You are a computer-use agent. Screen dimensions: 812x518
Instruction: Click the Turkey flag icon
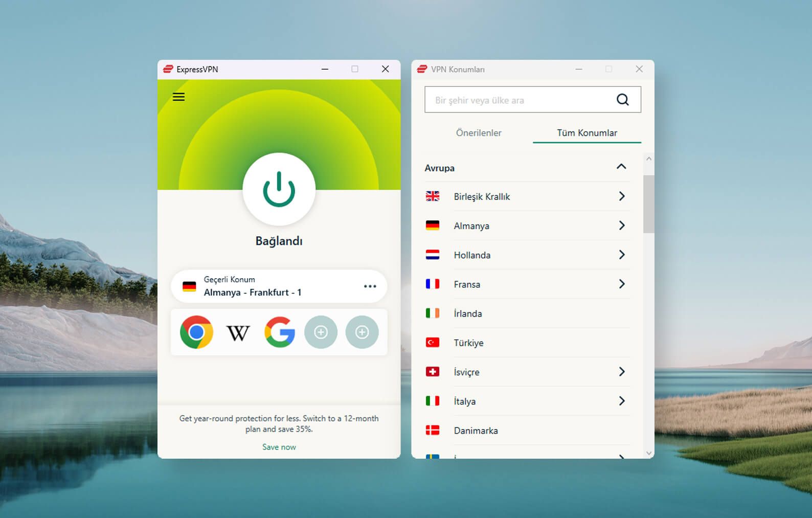tap(433, 342)
